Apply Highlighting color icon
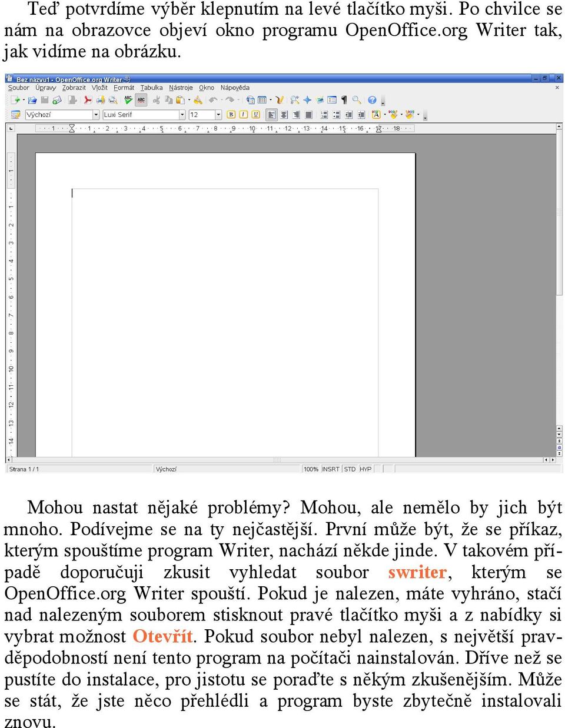The image size is (565, 728). (393, 115)
